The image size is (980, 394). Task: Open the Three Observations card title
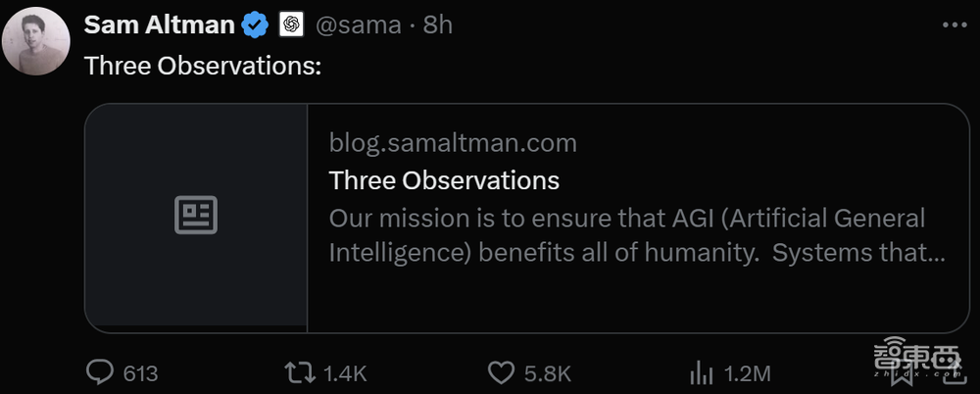tap(444, 180)
